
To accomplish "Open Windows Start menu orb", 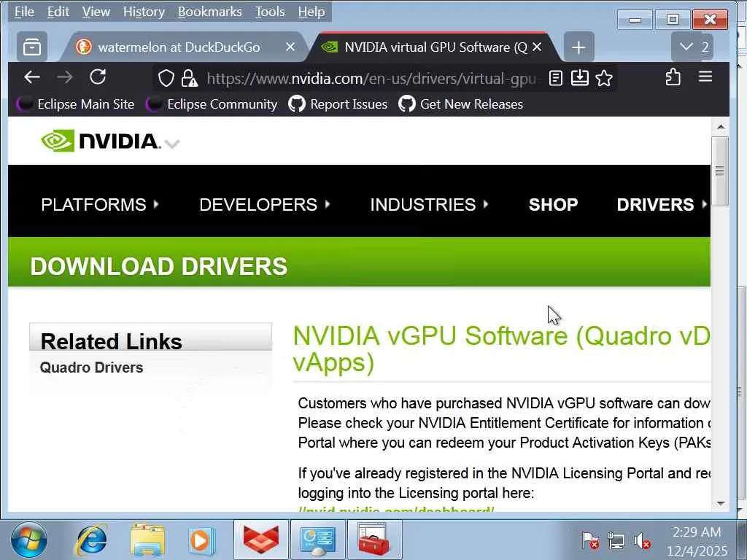I will [29, 540].
